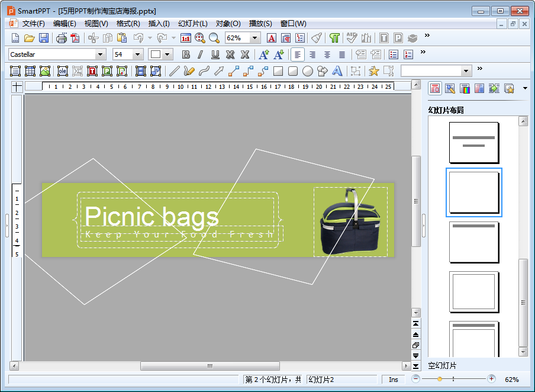Create a new presentation with the New document icon
This screenshot has height=392, width=535.
(15, 38)
